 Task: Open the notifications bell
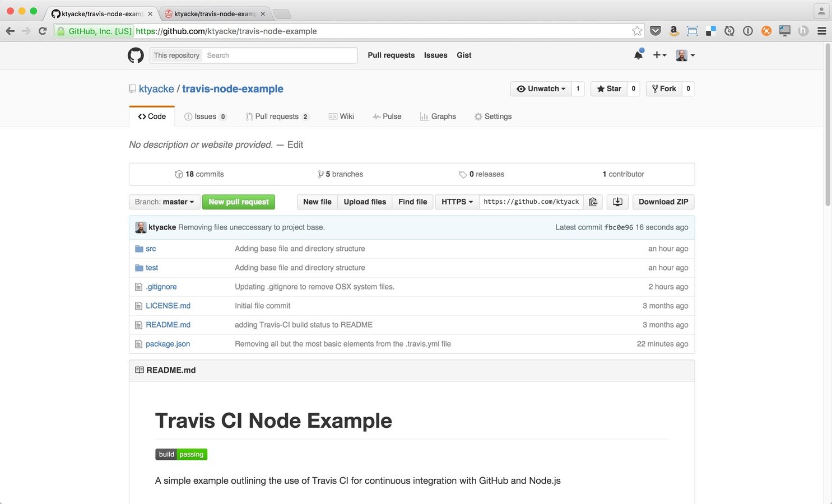pyautogui.click(x=638, y=55)
